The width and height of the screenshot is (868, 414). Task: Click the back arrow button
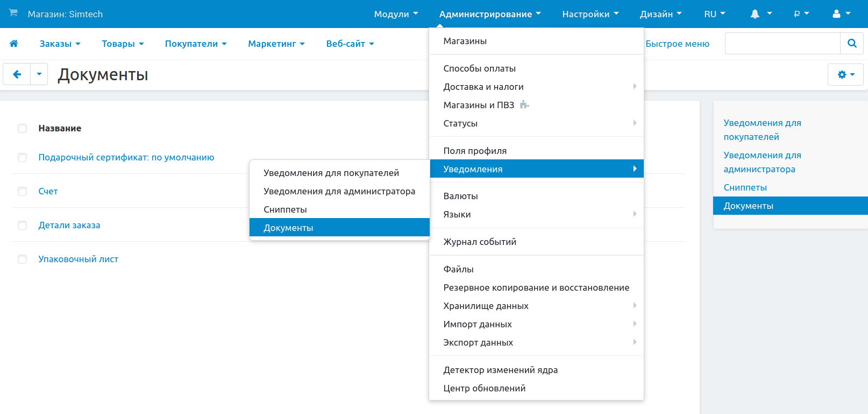point(17,74)
